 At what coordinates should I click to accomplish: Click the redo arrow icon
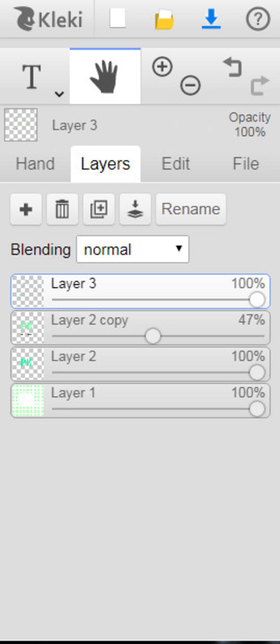(x=260, y=86)
